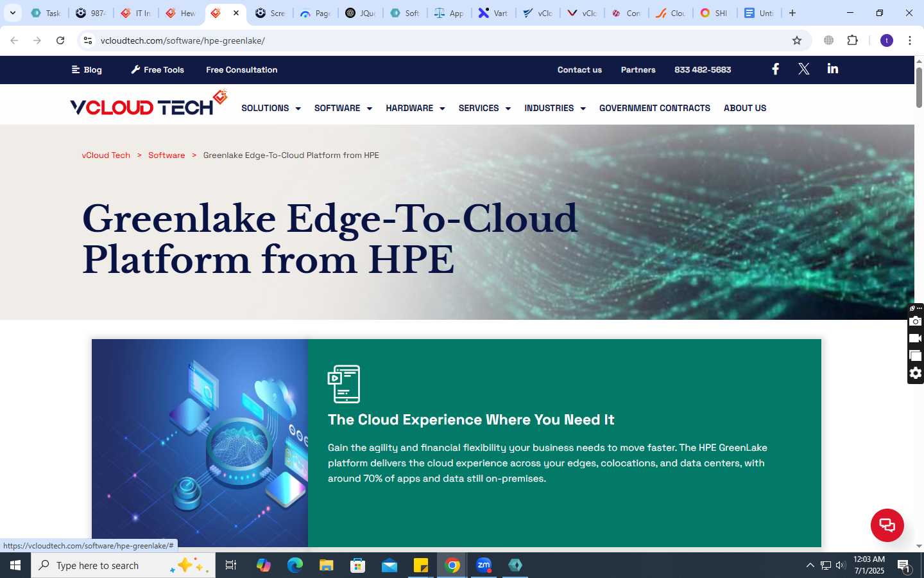Switch to the SHI browser tab
Screen dimensions: 924x578
[x=714, y=13]
